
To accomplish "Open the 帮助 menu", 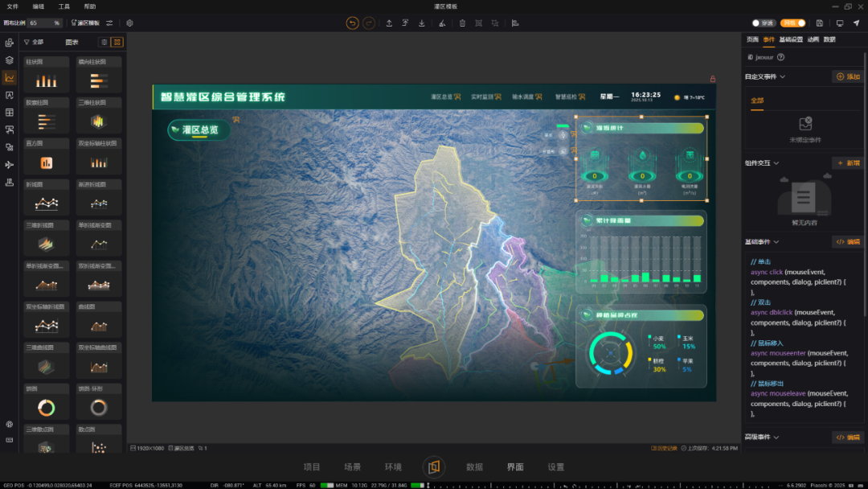I will coord(90,6).
